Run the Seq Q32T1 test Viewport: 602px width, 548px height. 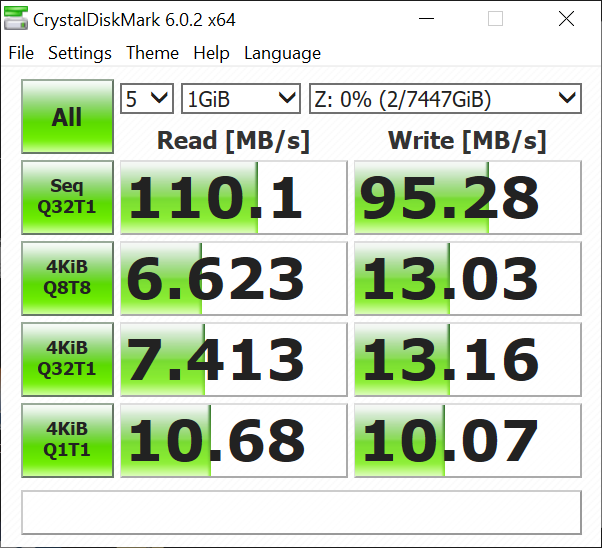point(68,197)
